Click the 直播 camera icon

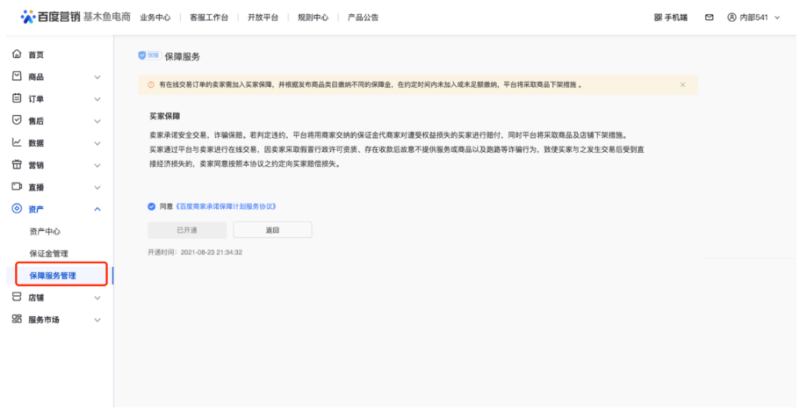[x=17, y=187]
